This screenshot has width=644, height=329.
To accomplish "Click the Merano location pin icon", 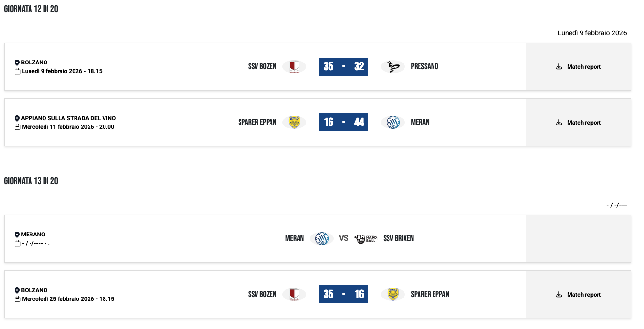I will click(17, 235).
